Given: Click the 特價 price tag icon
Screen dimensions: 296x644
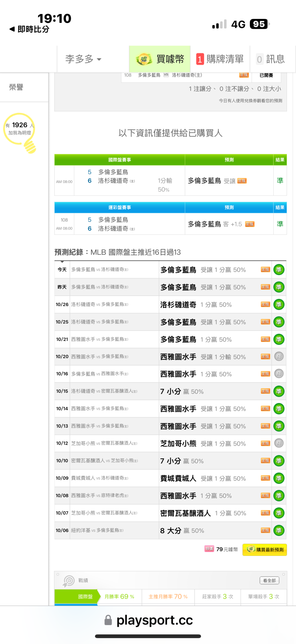Looking at the screenshot, I should 209,549.
